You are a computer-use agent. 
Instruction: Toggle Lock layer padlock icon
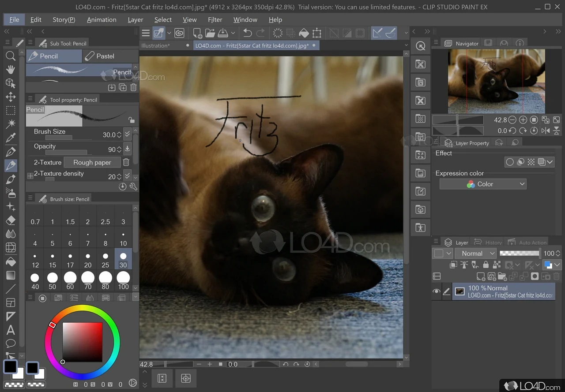point(486,265)
